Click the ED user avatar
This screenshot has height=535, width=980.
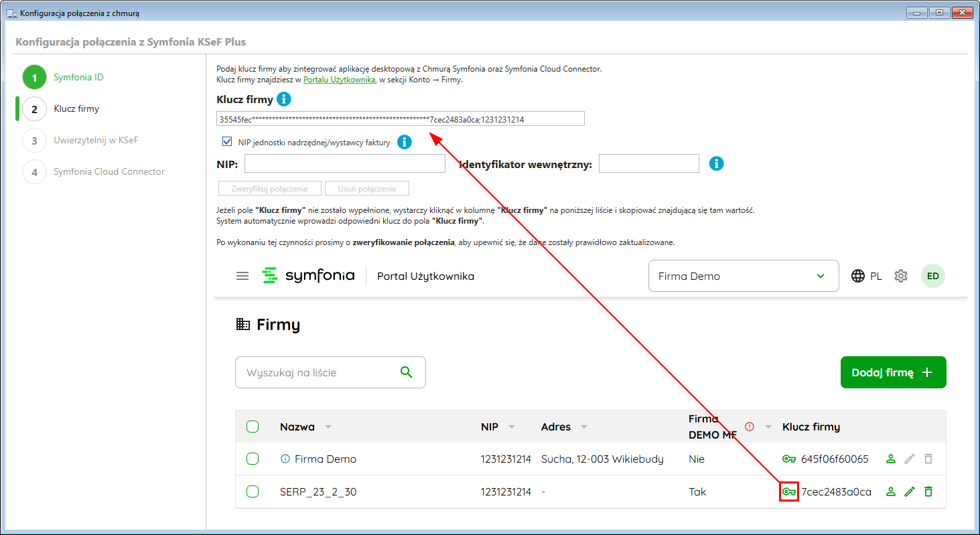pyautogui.click(x=933, y=276)
